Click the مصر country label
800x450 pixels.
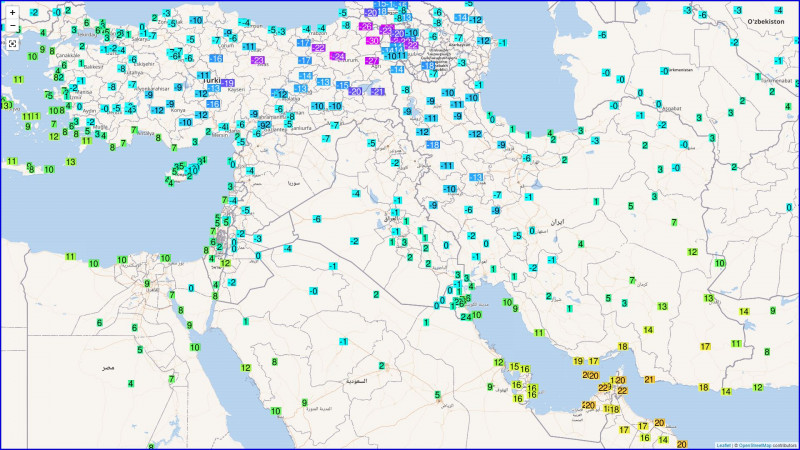point(108,367)
